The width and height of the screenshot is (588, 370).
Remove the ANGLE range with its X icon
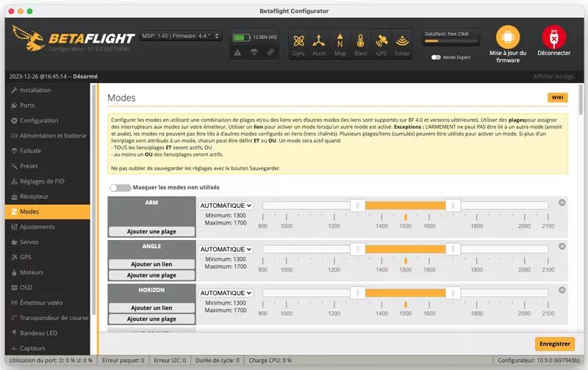pos(562,247)
